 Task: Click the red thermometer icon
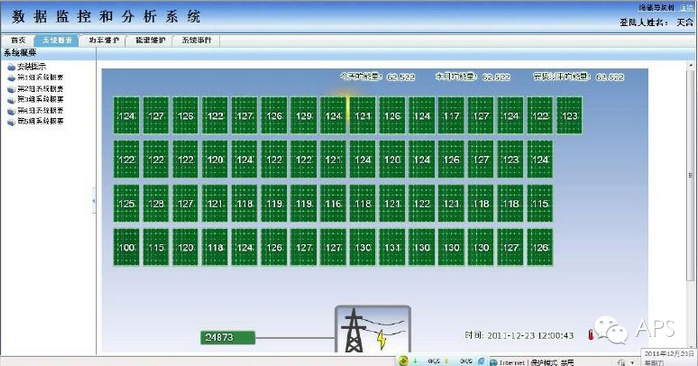point(591,335)
